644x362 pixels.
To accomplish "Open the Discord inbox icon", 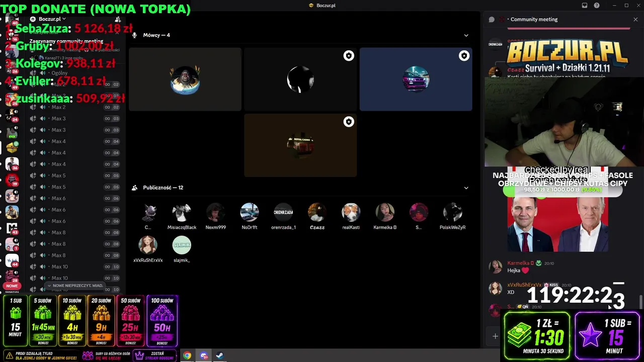I will (585, 6).
